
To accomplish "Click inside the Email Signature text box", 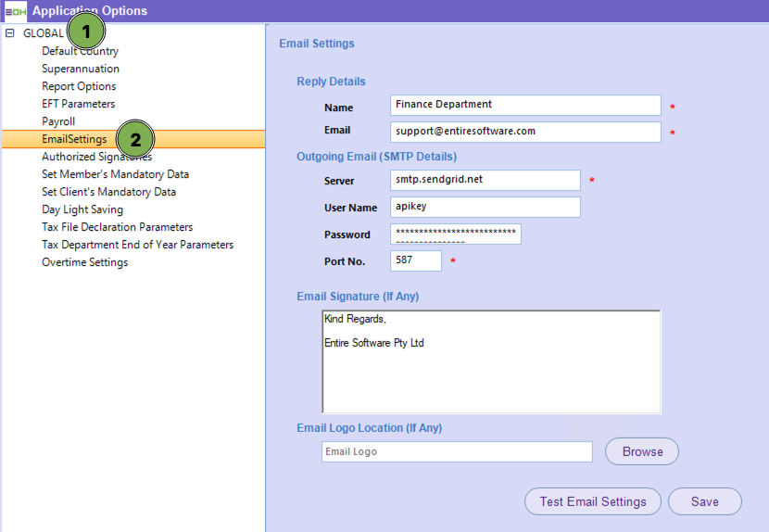I will 491,361.
